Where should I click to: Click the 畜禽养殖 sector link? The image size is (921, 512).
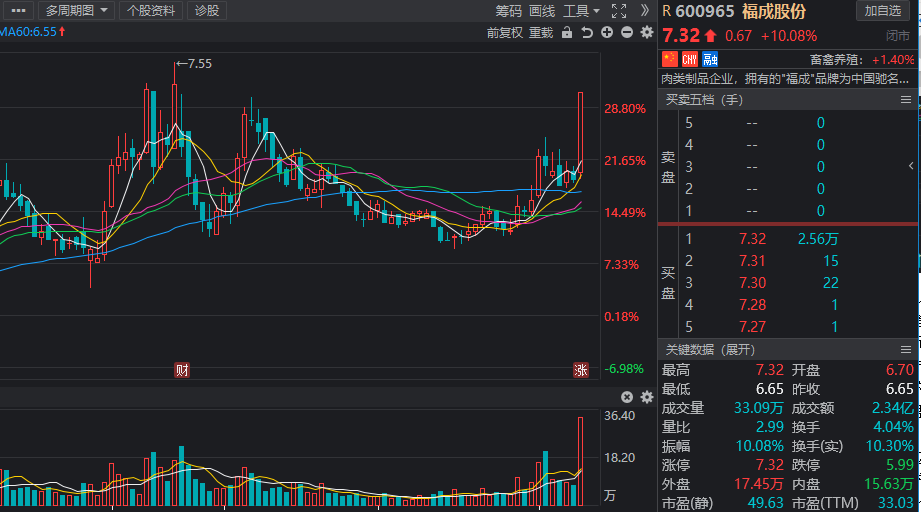click(x=836, y=59)
